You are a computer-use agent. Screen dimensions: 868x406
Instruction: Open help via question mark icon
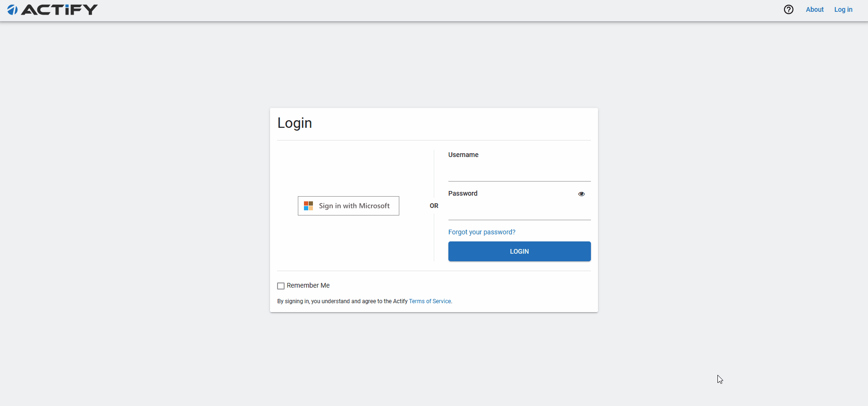coord(788,9)
